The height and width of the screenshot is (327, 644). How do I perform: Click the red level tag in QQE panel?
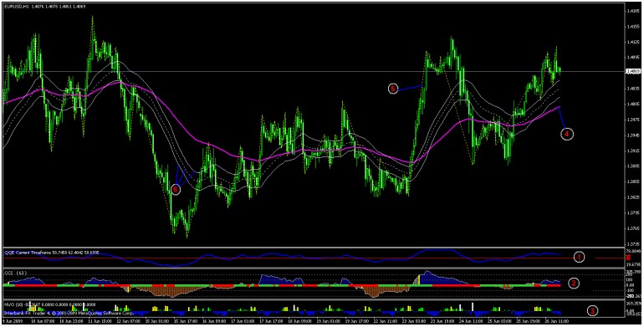629,258
